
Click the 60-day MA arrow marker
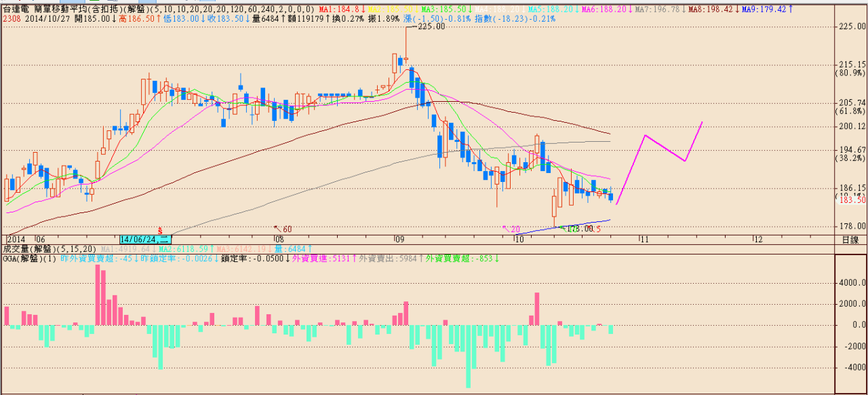click(283, 229)
